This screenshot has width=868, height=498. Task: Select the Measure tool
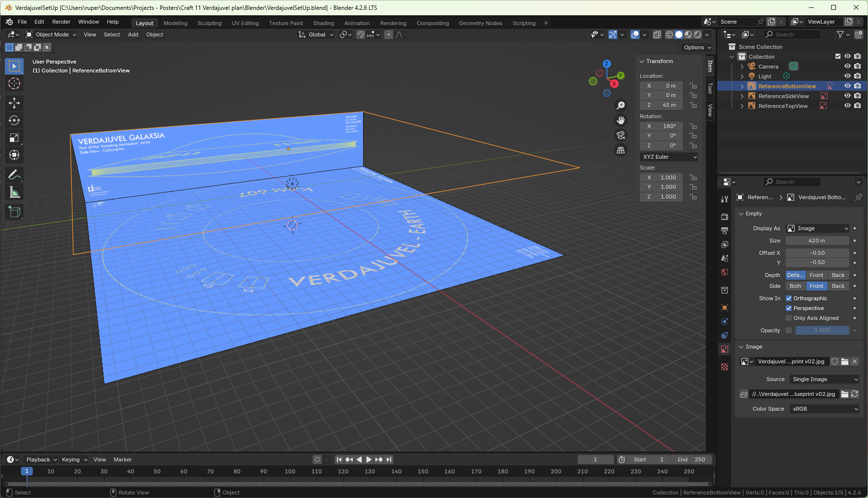[14, 192]
